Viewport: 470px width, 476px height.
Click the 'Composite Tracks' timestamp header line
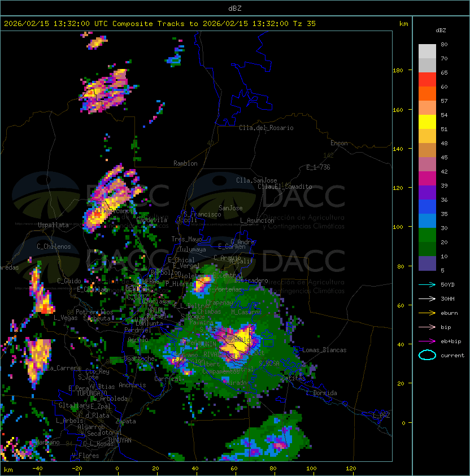160,24
